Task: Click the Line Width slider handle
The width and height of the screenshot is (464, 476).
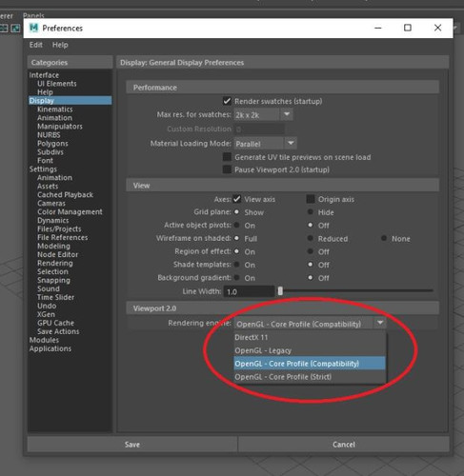Action: 280,291
